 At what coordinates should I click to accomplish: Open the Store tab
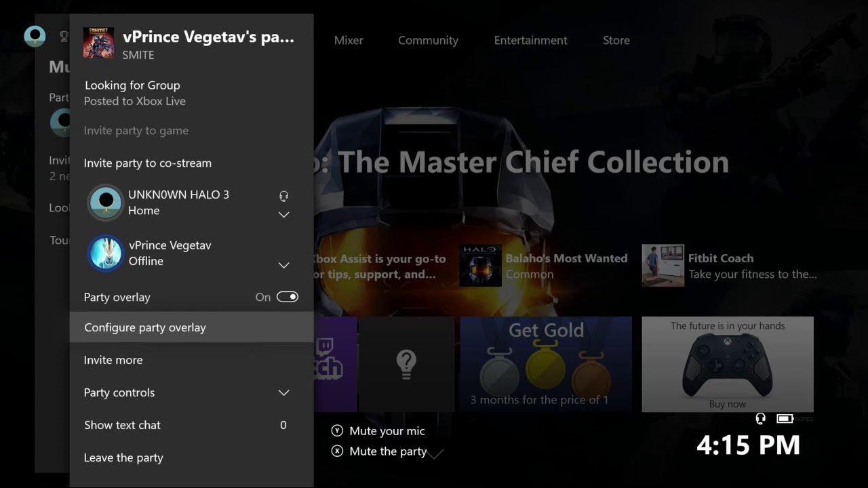(616, 40)
